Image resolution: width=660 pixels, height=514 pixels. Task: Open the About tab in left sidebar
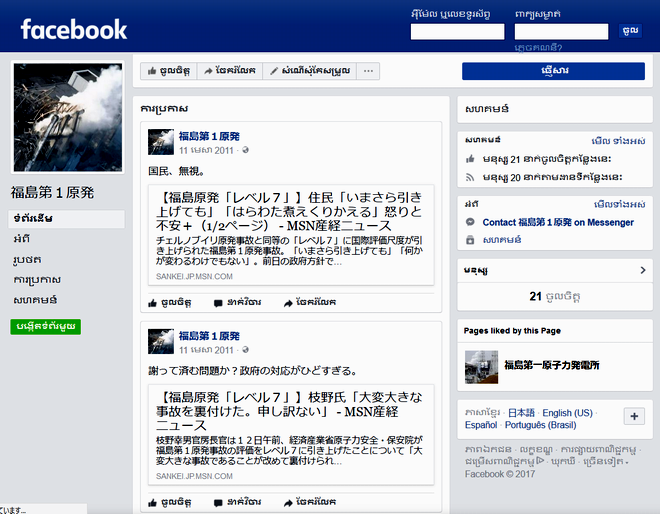click(22, 239)
